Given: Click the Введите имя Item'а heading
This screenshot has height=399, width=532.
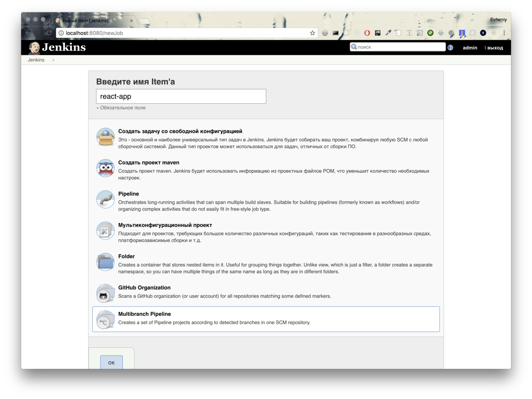Looking at the screenshot, I should tap(135, 82).
